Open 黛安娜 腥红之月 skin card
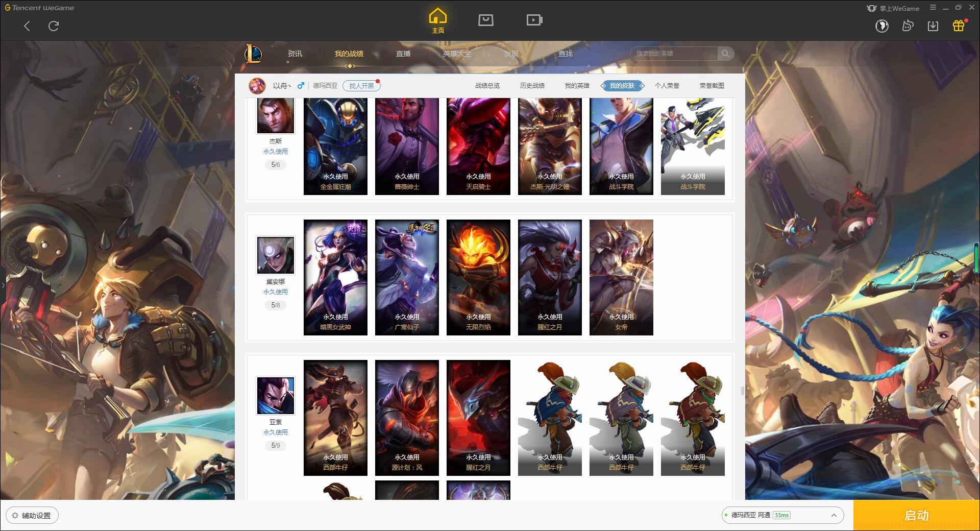 [x=550, y=278]
